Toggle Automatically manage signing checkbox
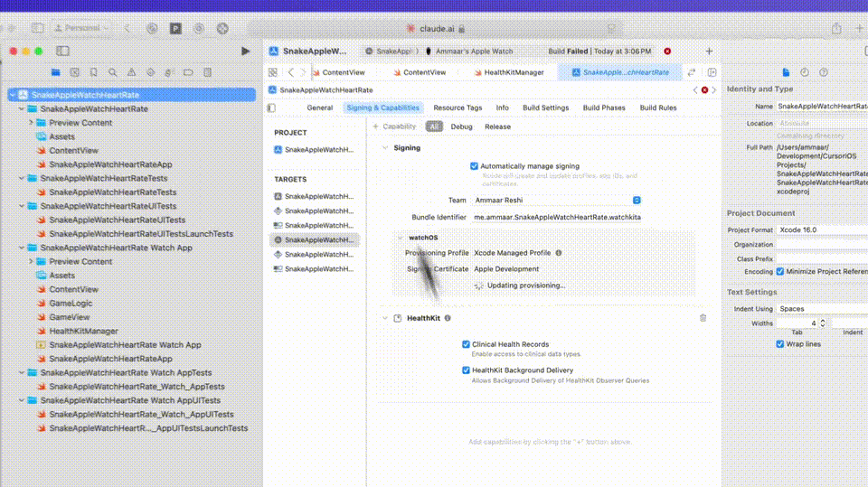 474,166
